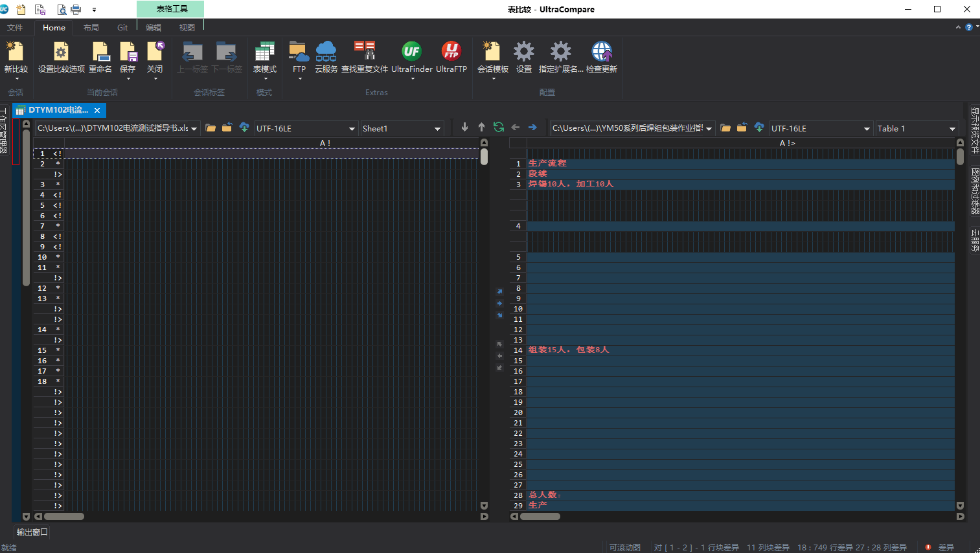Click right pane cloud download icon
The height and width of the screenshot is (553, 980).
pos(759,128)
